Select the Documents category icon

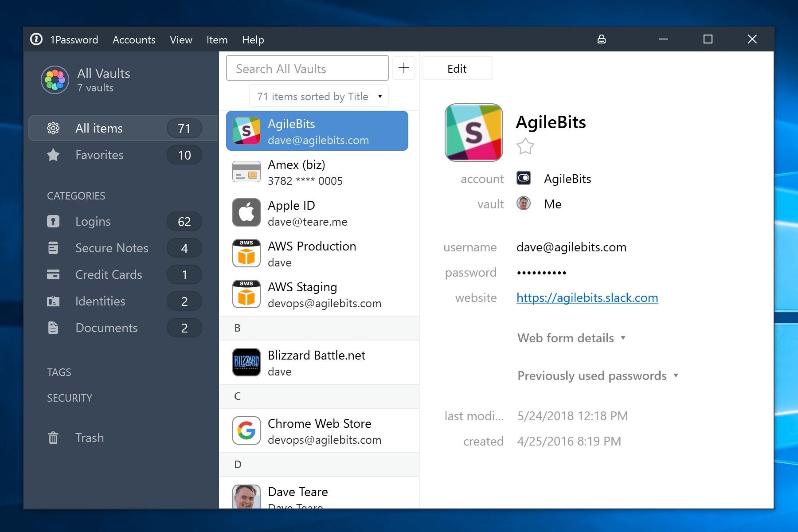(53, 328)
